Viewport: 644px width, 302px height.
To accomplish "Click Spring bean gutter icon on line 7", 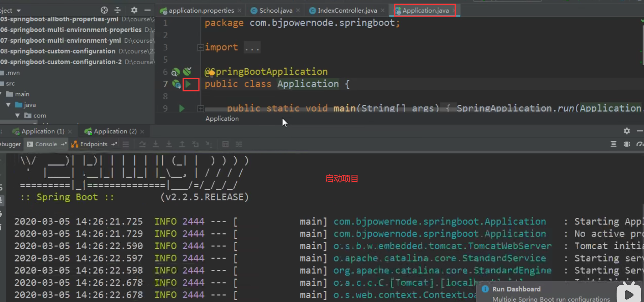I will [176, 84].
